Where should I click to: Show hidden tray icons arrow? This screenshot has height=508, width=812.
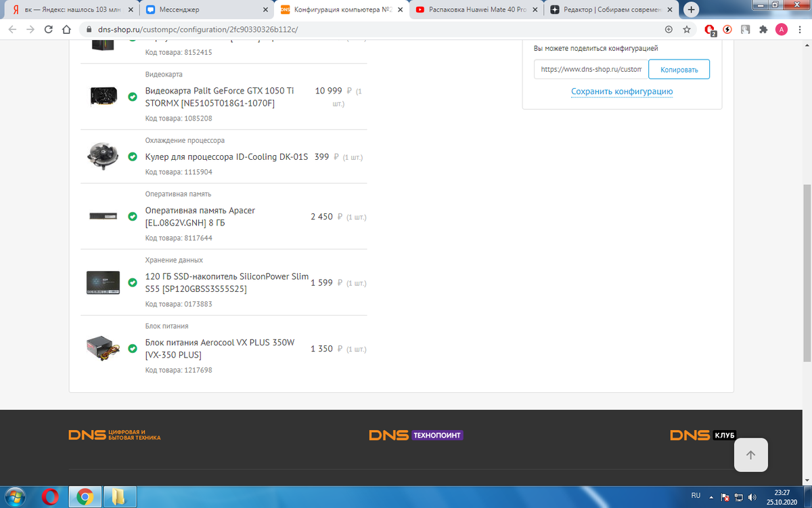[713, 497]
